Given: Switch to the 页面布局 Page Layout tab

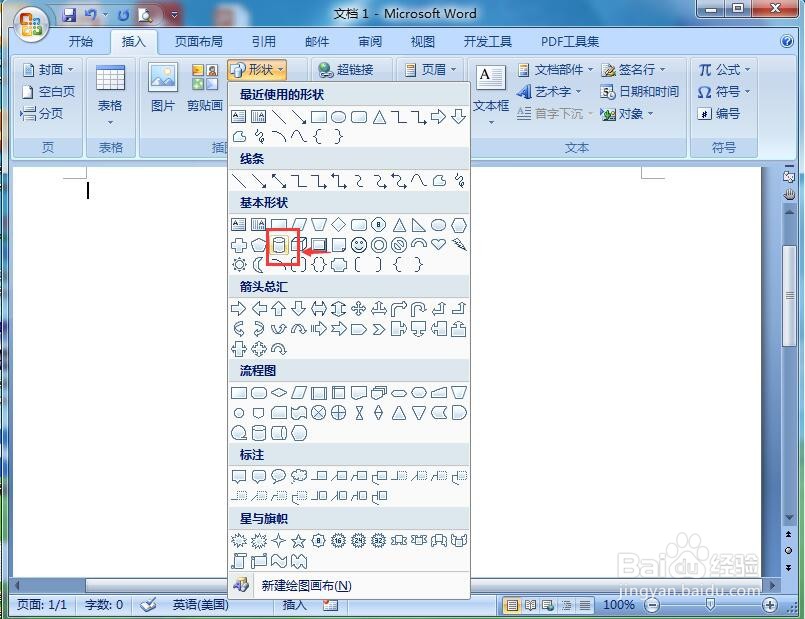Looking at the screenshot, I should click(199, 41).
